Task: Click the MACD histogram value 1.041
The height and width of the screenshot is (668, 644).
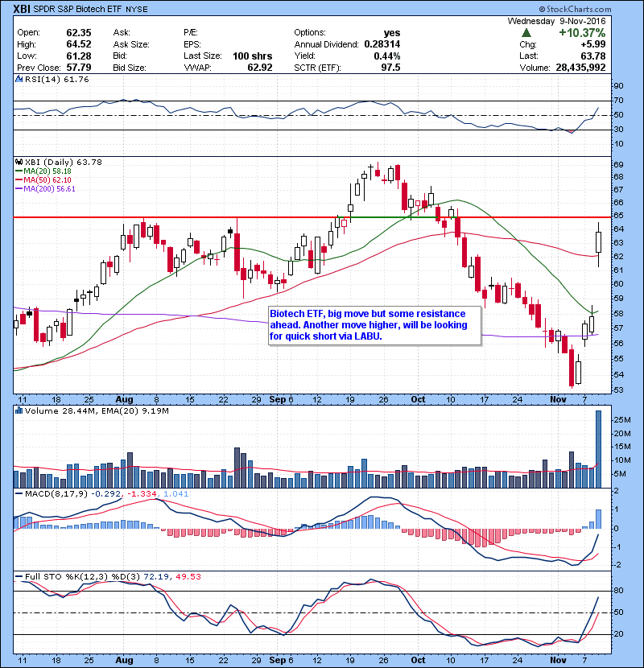Action: [175, 494]
